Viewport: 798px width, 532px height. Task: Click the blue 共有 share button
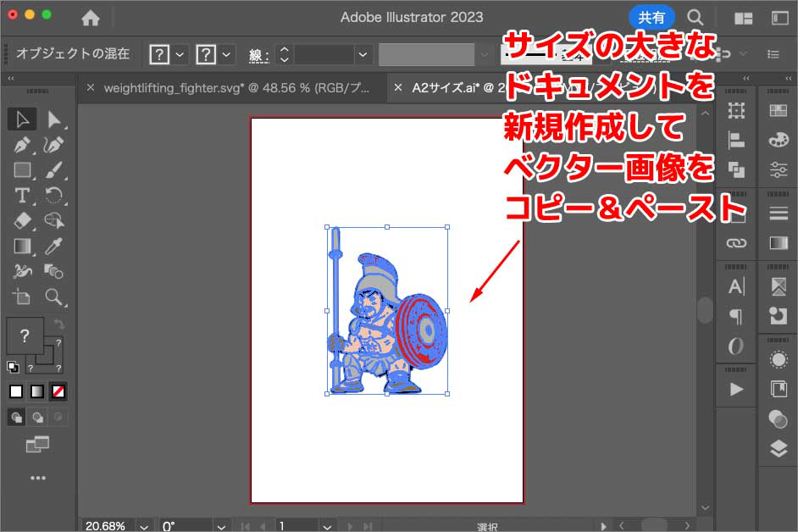651,17
